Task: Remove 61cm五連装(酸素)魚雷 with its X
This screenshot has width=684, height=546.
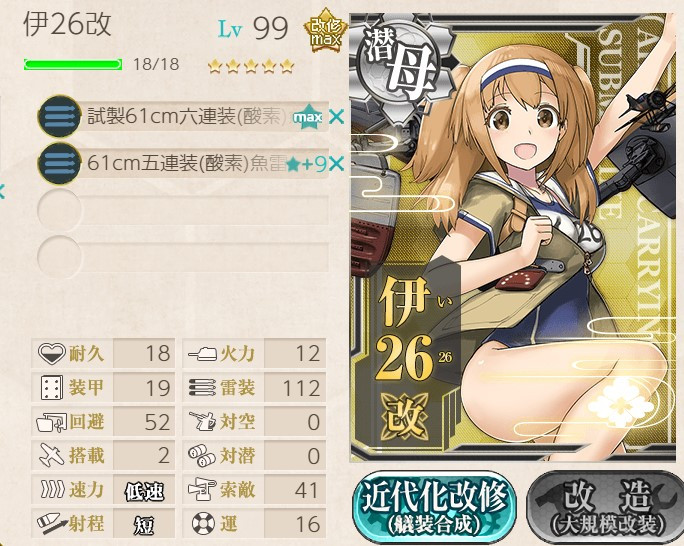Action: [x=336, y=164]
